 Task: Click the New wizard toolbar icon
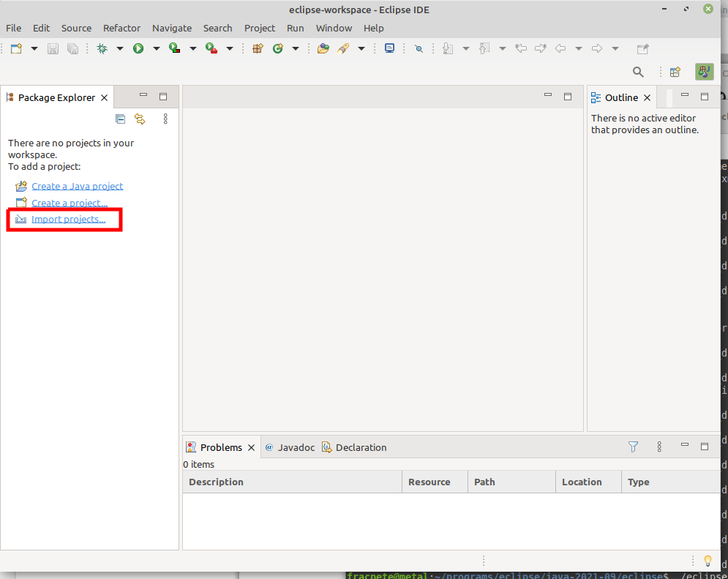[x=17, y=49]
